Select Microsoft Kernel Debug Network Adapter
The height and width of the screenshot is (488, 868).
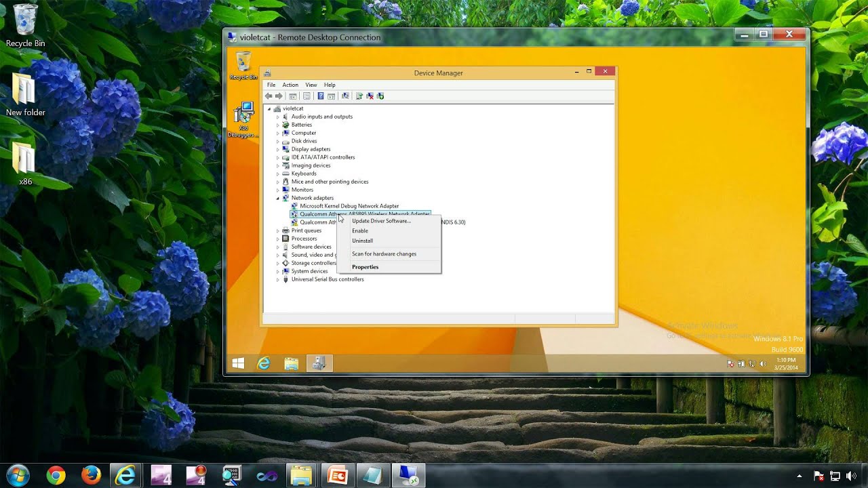pos(349,206)
